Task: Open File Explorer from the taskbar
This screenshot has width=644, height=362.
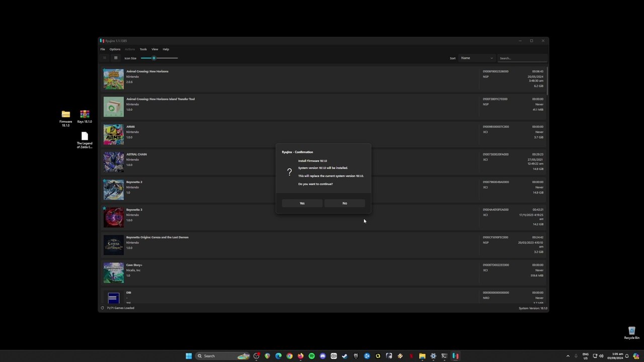Action: 422,356
